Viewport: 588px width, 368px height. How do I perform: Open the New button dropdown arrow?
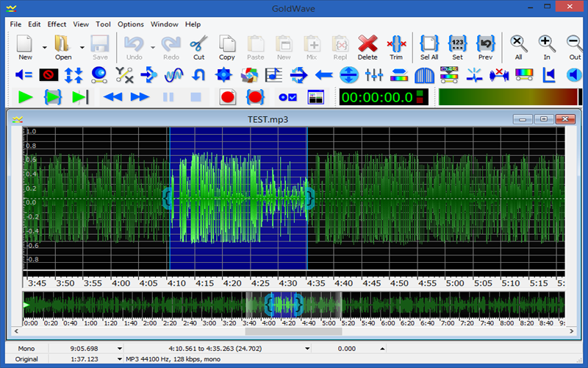[45, 48]
